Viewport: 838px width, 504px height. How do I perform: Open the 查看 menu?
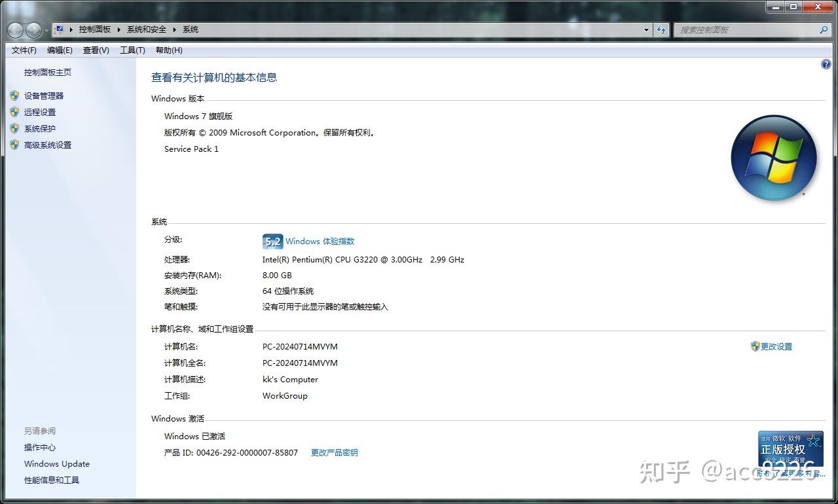tap(96, 50)
